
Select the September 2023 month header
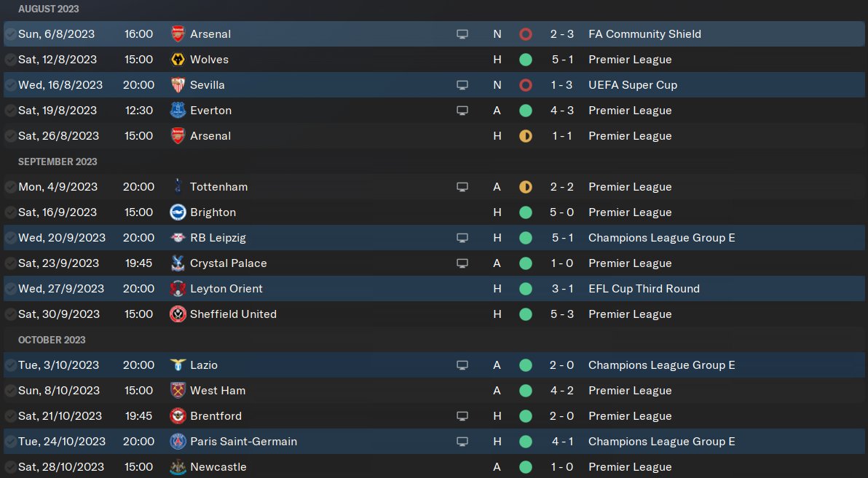pyautogui.click(x=58, y=162)
